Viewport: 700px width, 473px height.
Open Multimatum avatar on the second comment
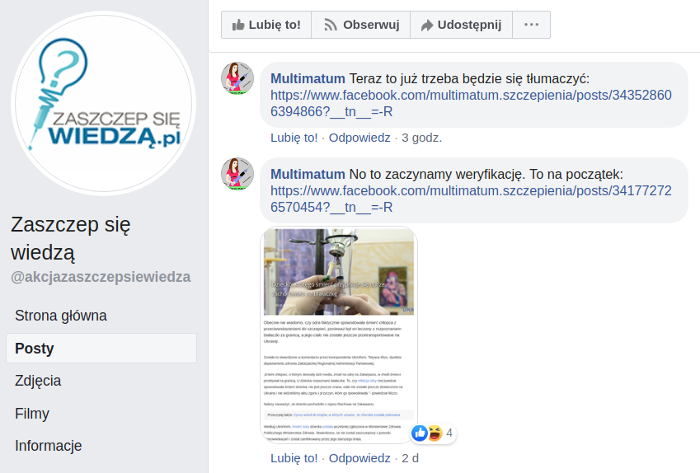coord(238,174)
